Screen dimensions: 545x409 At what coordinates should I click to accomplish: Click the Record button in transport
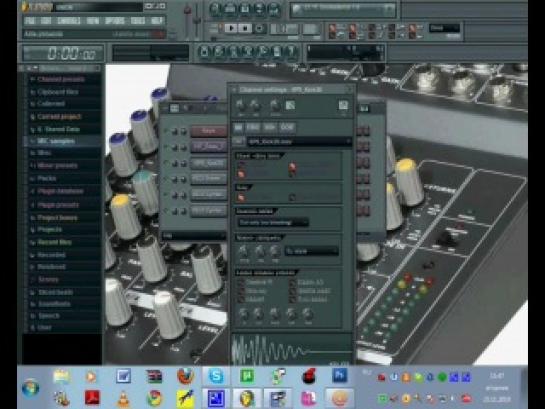coord(259,28)
